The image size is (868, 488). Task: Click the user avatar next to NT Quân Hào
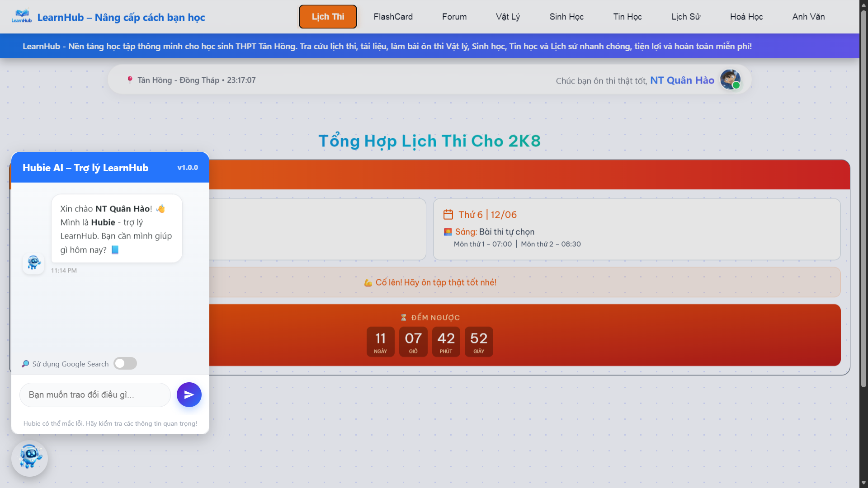tap(730, 80)
